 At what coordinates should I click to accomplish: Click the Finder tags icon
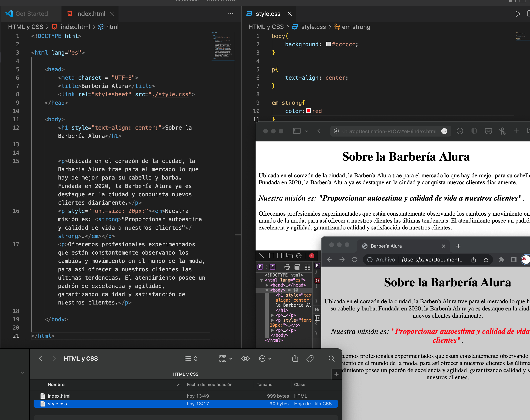click(310, 358)
